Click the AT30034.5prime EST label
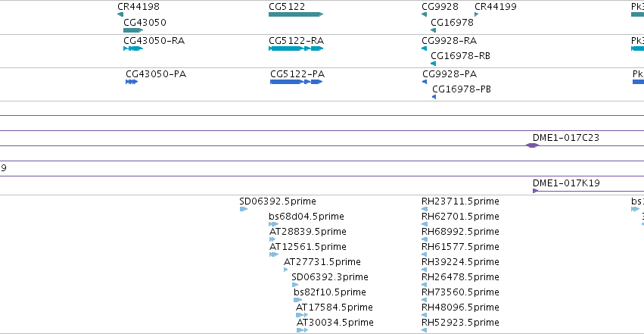The height and width of the screenshot is (334, 644). pyautogui.click(x=335, y=323)
